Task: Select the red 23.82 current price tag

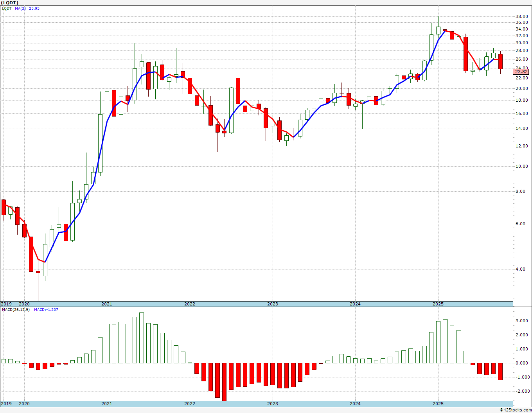Action: (521, 72)
